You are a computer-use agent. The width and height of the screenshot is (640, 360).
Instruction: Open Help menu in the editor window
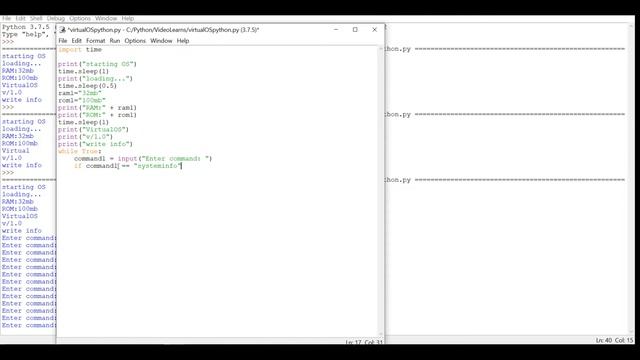(183, 41)
